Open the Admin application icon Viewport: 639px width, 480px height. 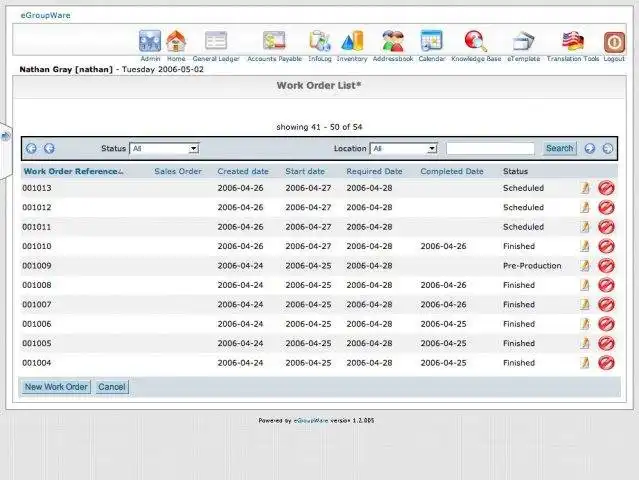[x=150, y=41]
